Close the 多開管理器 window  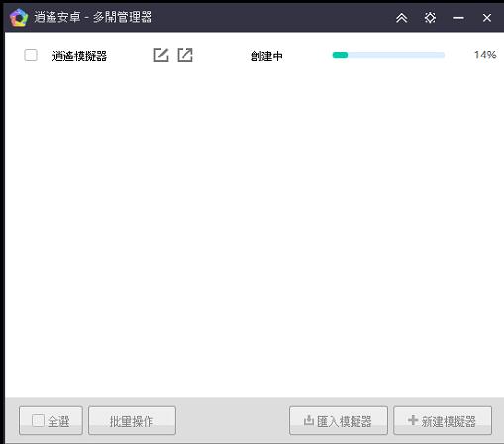(x=487, y=18)
